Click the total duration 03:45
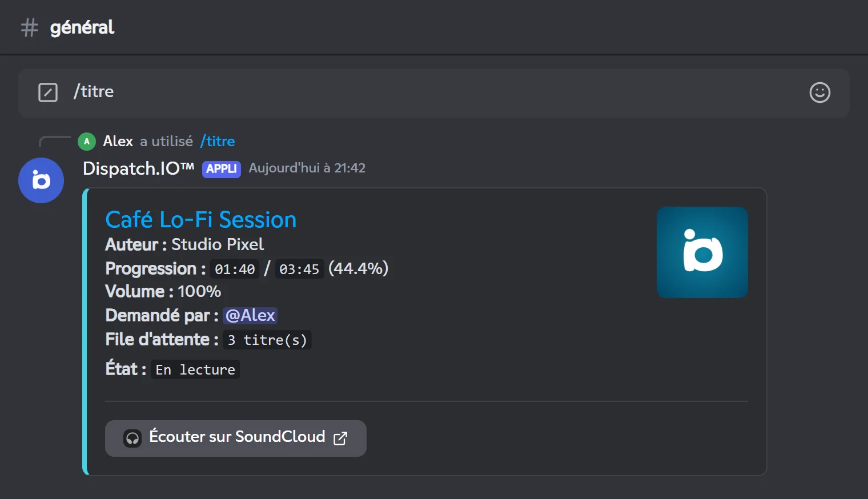This screenshot has height=499, width=868. tap(299, 269)
